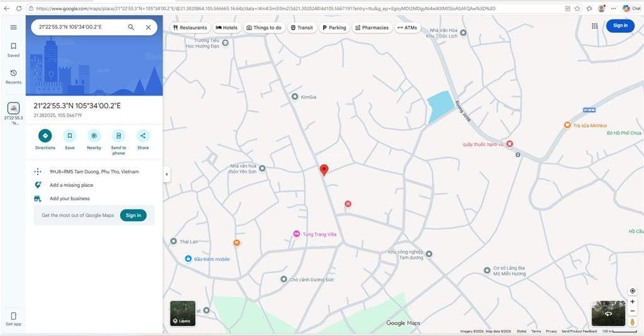Image resolution: width=644 pixels, height=336 pixels.
Task: Filter map by Restaurants
Action: point(190,28)
